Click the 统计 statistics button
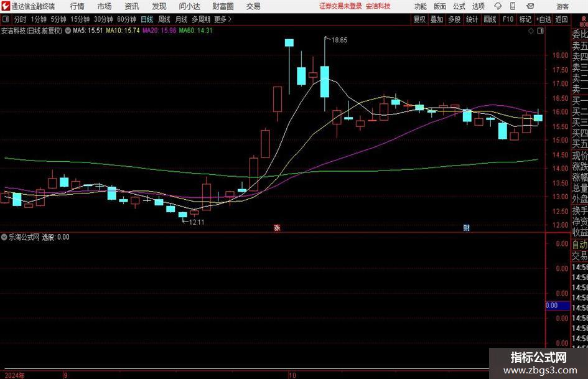 tap(472, 19)
